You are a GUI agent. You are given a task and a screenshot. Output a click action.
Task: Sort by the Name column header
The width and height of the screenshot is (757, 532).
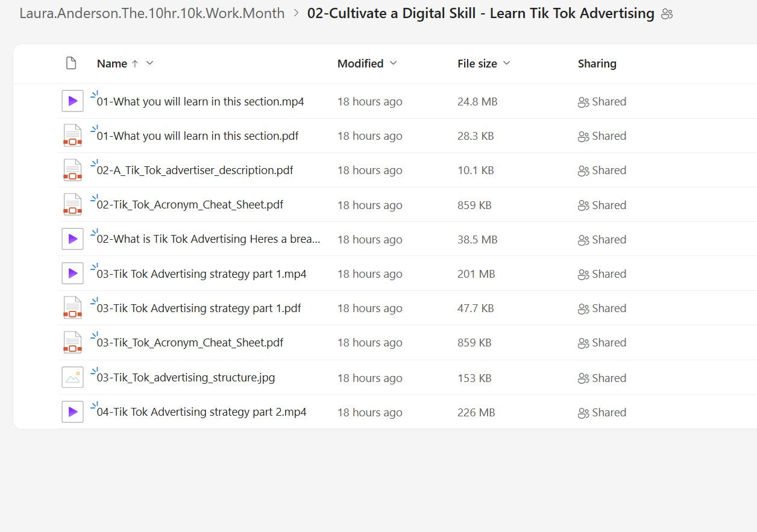pos(112,63)
